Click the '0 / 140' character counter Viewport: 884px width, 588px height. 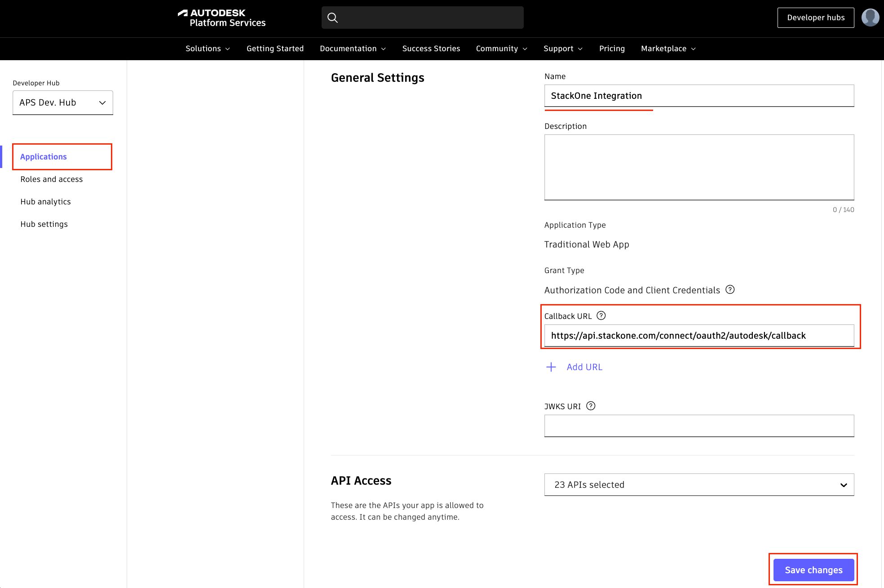844,210
